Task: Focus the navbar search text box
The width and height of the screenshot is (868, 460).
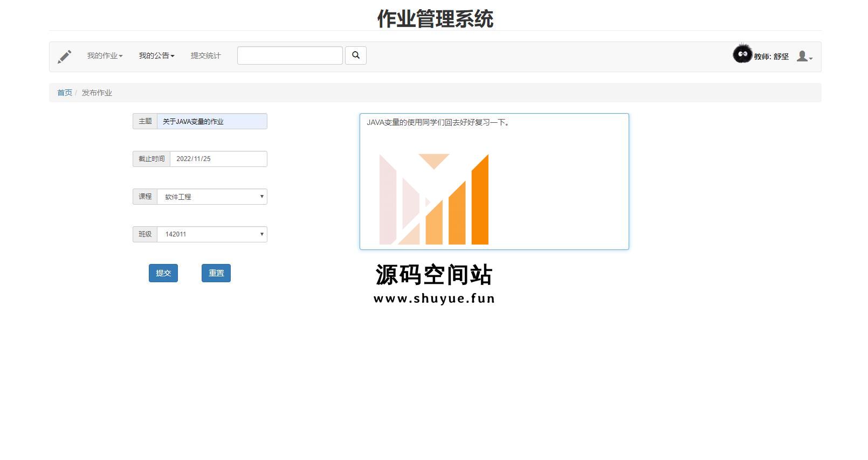Action: click(290, 55)
